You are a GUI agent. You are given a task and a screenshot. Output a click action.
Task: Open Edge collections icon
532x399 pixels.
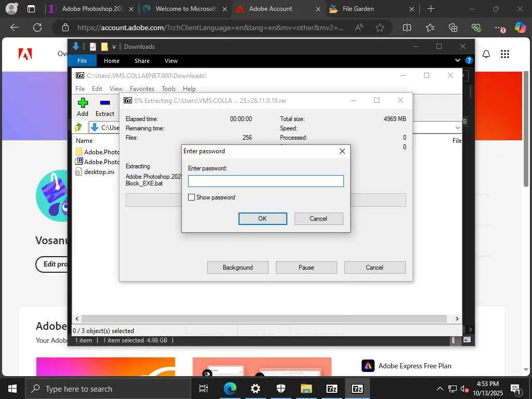click(x=453, y=28)
